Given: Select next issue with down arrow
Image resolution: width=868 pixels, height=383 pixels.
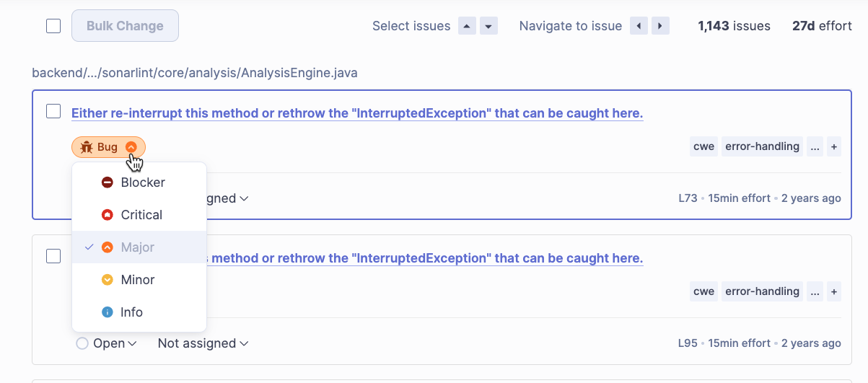Looking at the screenshot, I should [489, 27].
